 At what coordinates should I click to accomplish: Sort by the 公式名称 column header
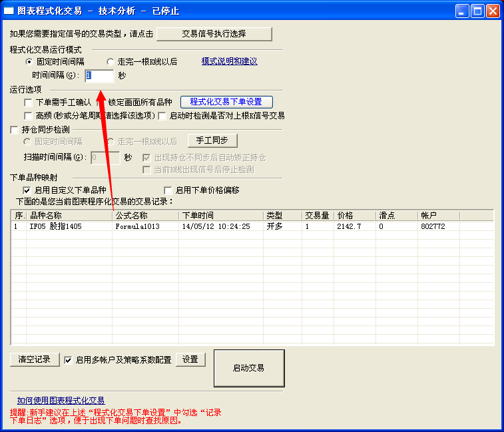(x=145, y=216)
